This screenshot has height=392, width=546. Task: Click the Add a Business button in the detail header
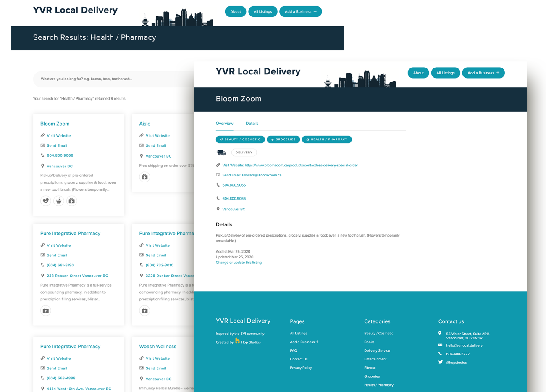tap(483, 73)
